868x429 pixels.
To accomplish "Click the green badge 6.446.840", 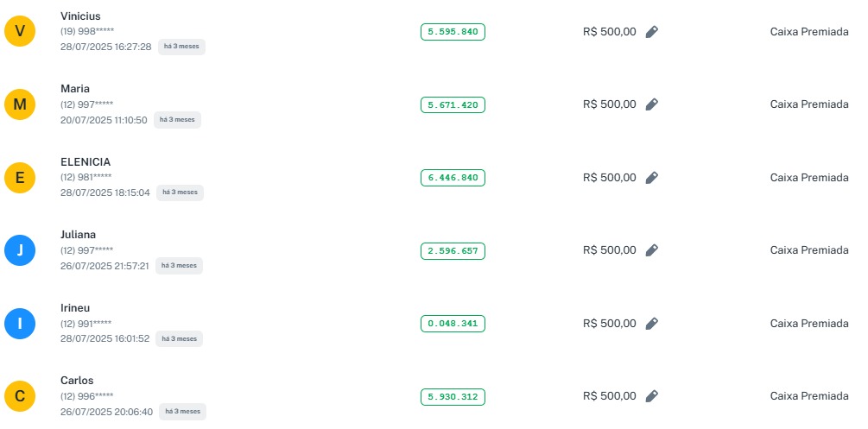I will (453, 178).
